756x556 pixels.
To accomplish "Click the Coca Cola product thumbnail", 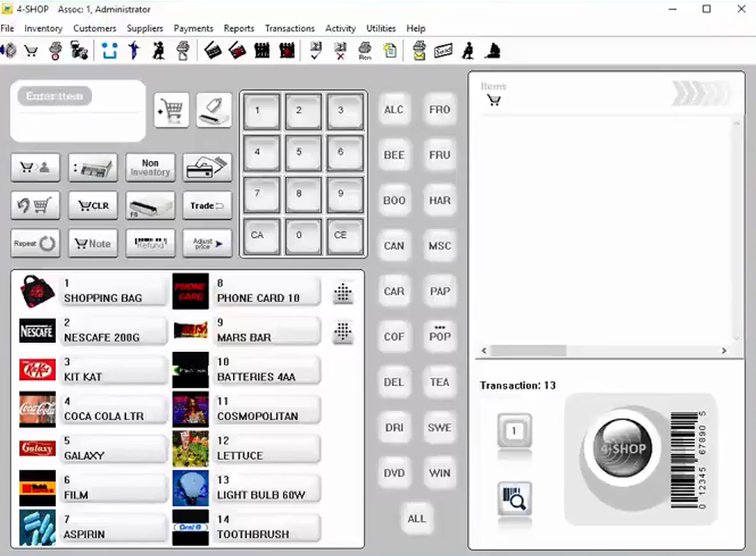I will (38, 409).
